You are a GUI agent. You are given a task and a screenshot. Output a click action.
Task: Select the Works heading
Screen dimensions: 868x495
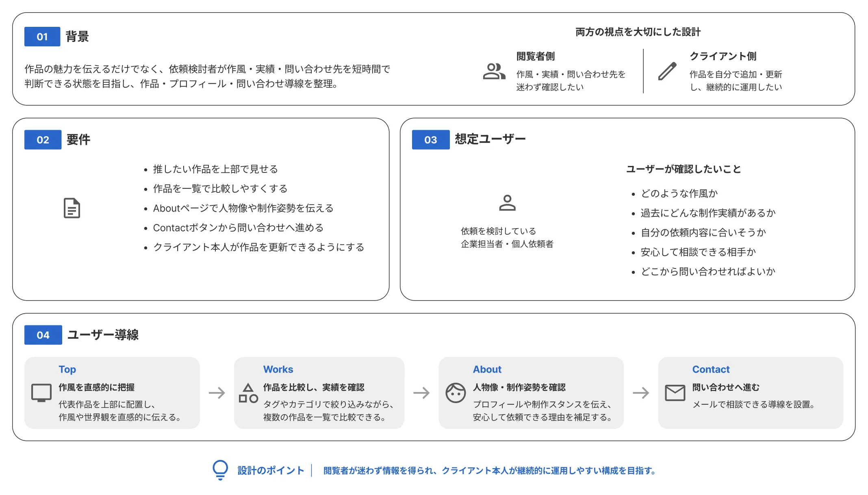(x=278, y=369)
